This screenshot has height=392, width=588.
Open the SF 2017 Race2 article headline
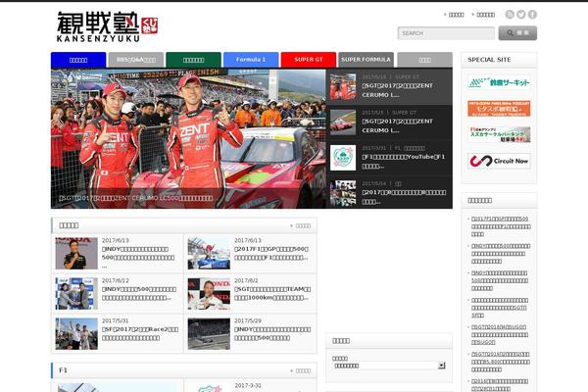(140, 333)
